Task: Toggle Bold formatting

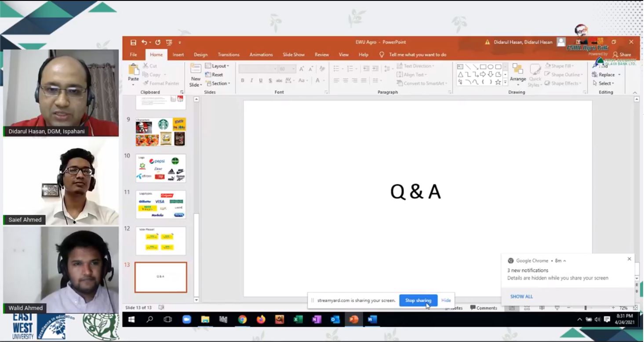Action: pos(242,81)
